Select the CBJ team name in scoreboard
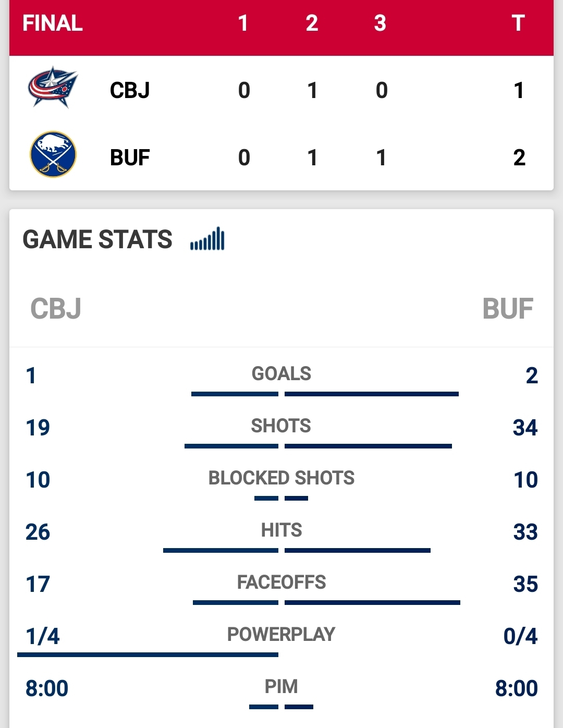Viewport: 563px width, 728px height. [130, 90]
